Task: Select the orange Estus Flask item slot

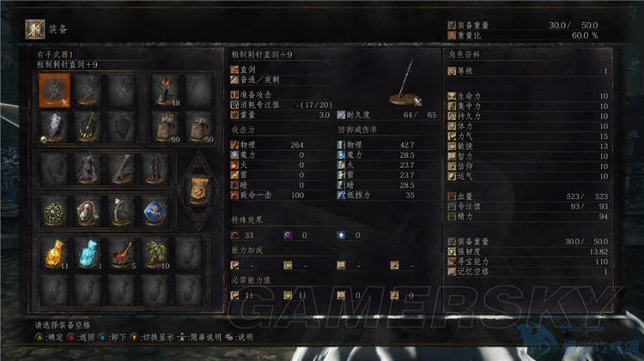Action: pyautogui.click(x=54, y=255)
